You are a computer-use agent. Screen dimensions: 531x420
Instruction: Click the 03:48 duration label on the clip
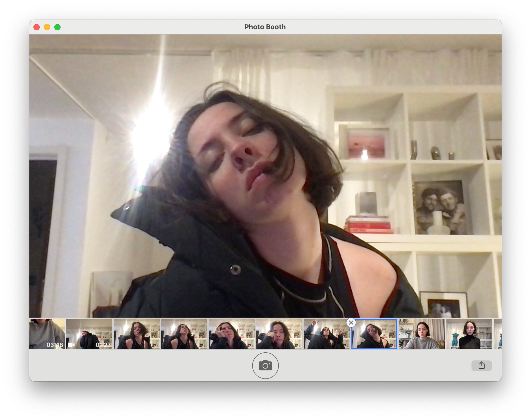55,345
